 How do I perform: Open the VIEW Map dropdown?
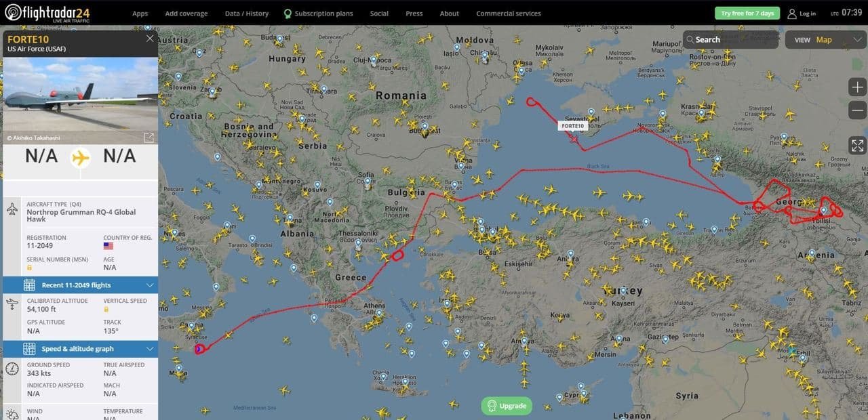tap(825, 40)
